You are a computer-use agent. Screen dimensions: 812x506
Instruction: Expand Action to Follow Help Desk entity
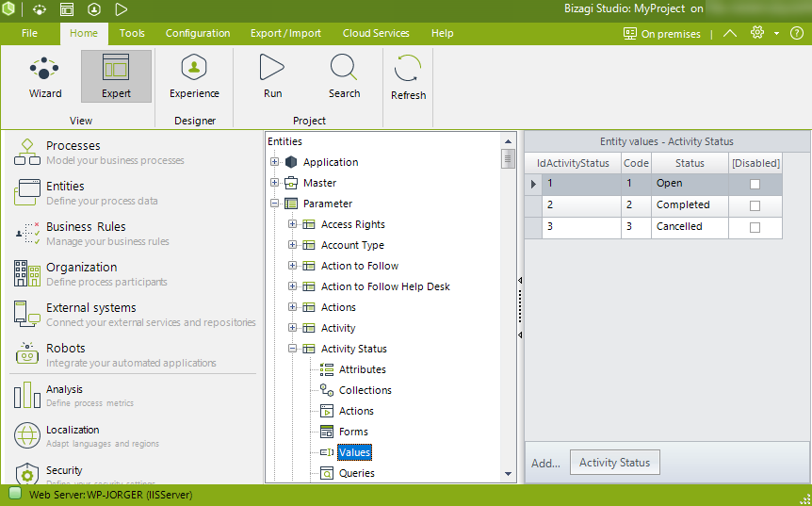(x=293, y=286)
